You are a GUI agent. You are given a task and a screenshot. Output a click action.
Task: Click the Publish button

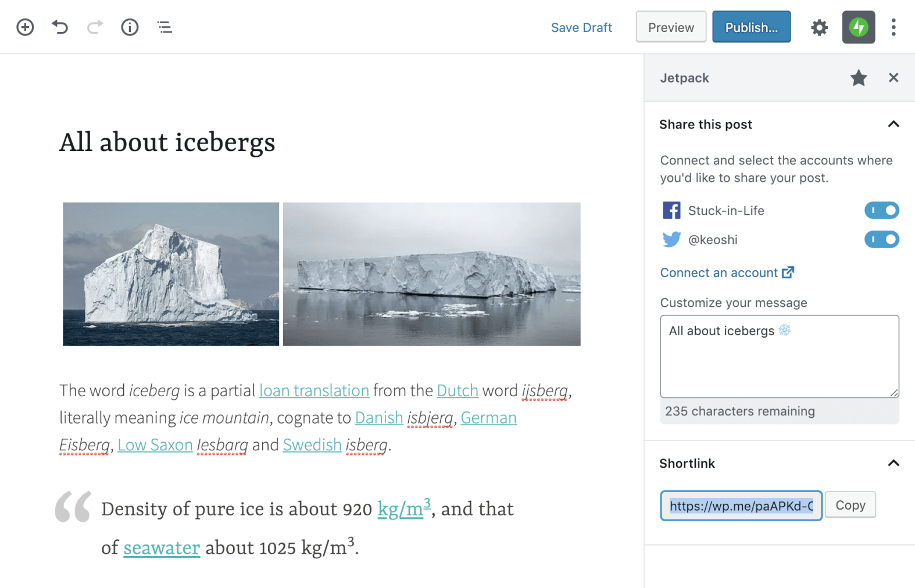(x=751, y=27)
